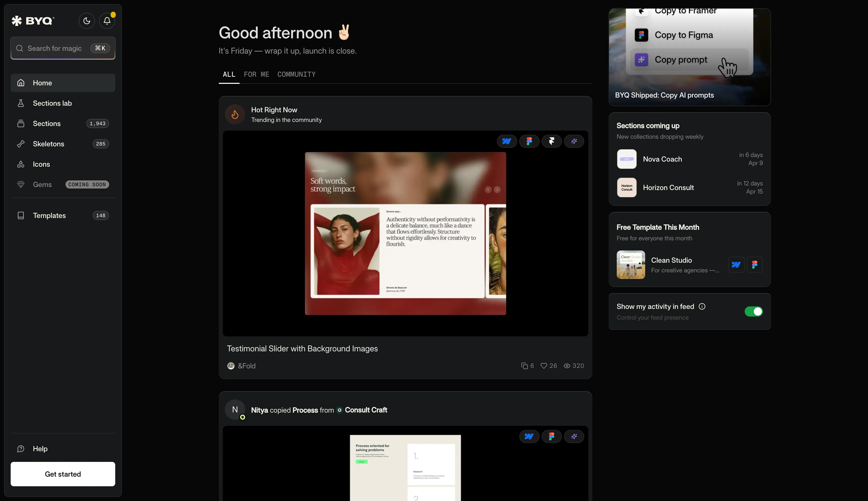The height and width of the screenshot is (501, 868).
Task: Click Webflow icon on Testimonial Slider card
Action: tap(507, 141)
